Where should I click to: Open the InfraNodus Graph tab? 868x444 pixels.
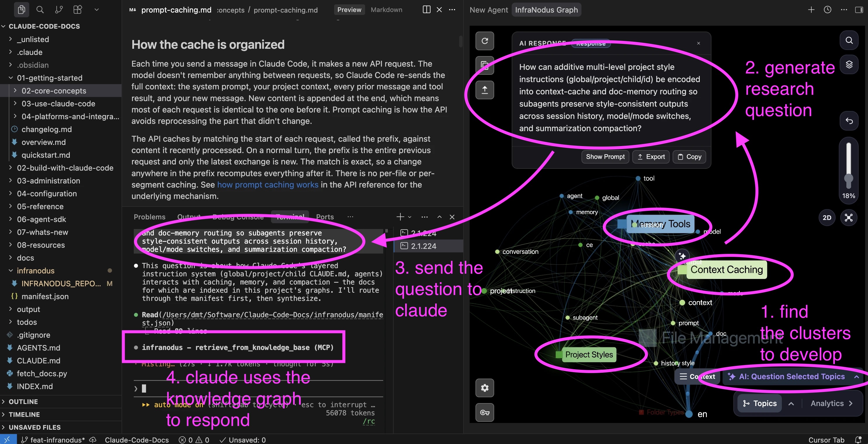click(x=546, y=10)
